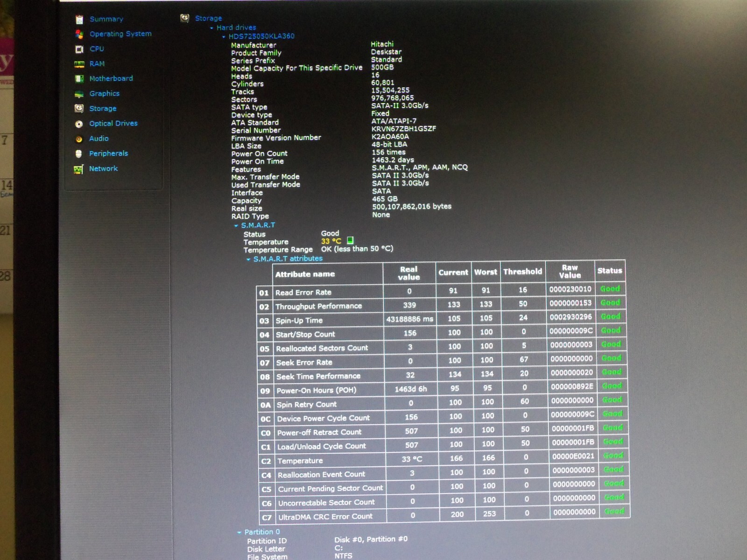747x560 pixels.
Task: Open the Network section
Action: pos(104,168)
